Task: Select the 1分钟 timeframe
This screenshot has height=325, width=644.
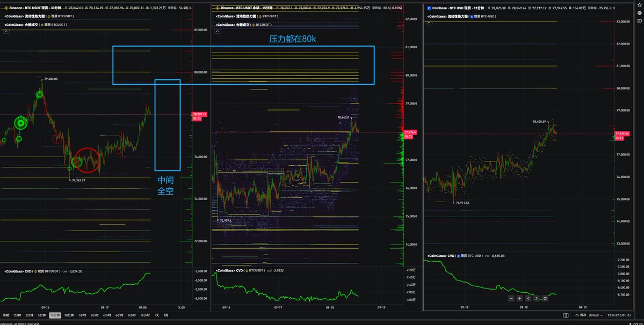Action: point(17,315)
